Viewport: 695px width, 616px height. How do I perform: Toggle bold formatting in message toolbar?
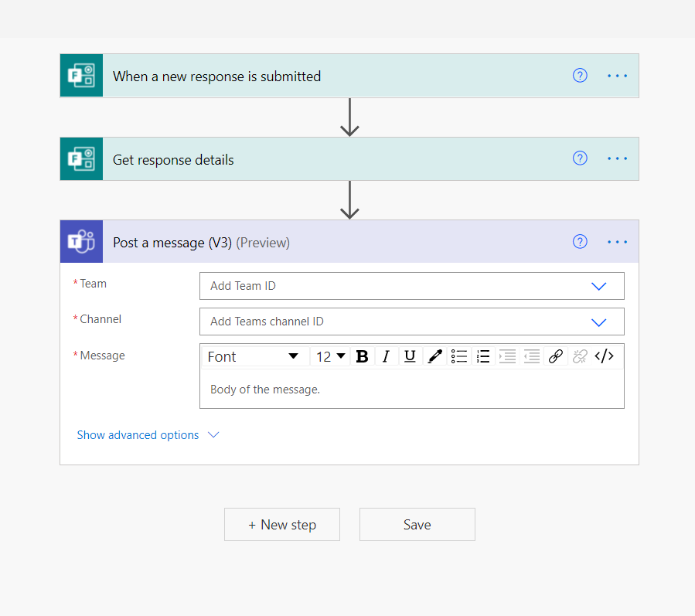[362, 356]
